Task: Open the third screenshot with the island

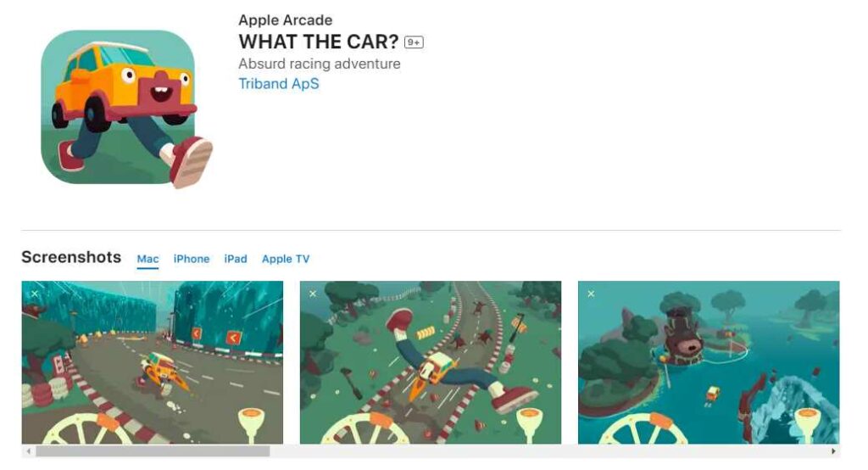Action: (x=709, y=362)
